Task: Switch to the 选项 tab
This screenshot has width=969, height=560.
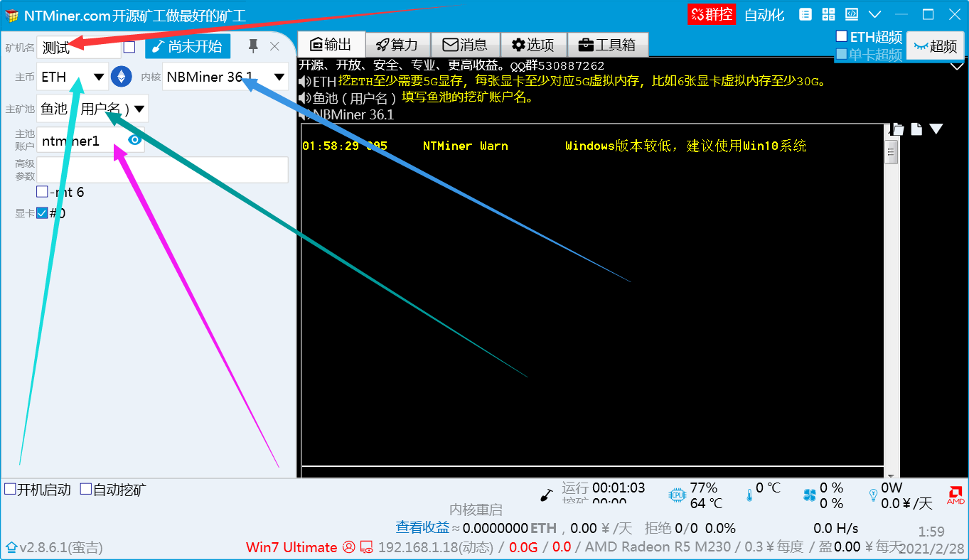Action: pyautogui.click(x=533, y=45)
